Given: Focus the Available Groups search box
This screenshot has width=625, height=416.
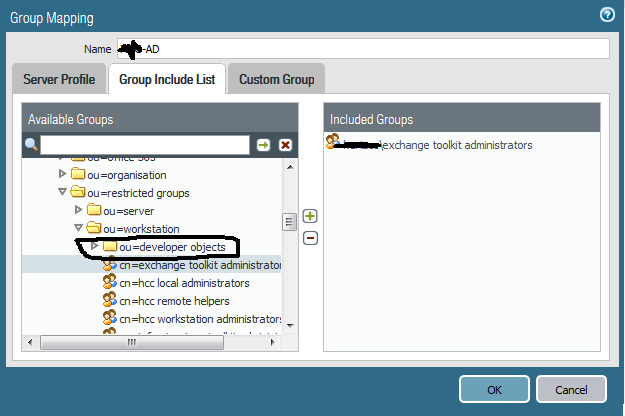Looking at the screenshot, I should pos(145,145).
